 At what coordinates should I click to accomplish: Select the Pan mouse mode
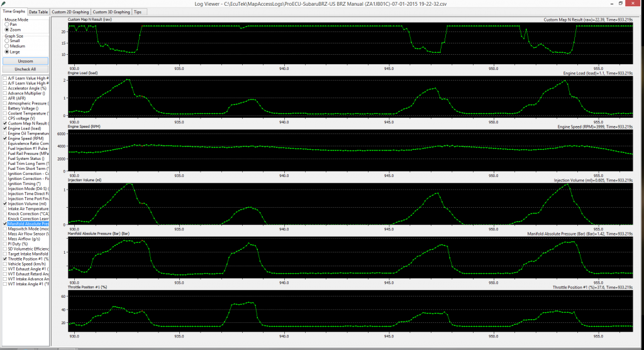click(x=6, y=24)
